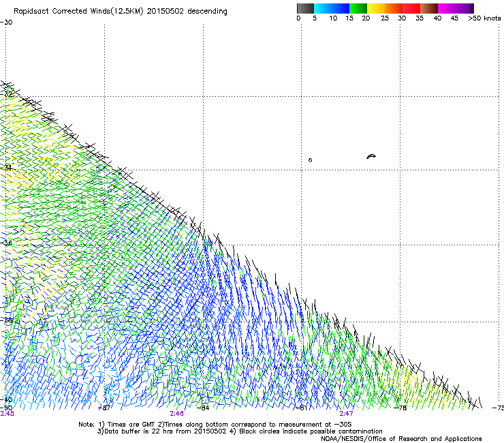The height and width of the screenshot is (443, 504).
Task: Click the magenta 40-45 knots legend swatch
Action: [447, 8]
